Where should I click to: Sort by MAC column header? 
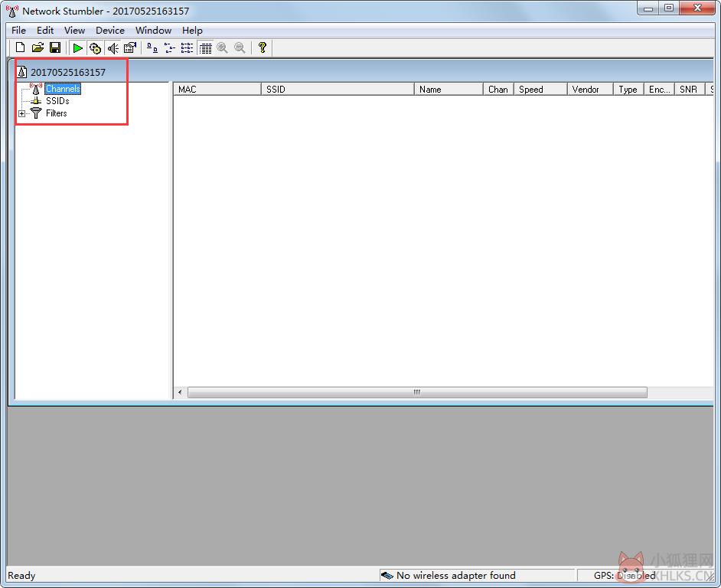217,90
